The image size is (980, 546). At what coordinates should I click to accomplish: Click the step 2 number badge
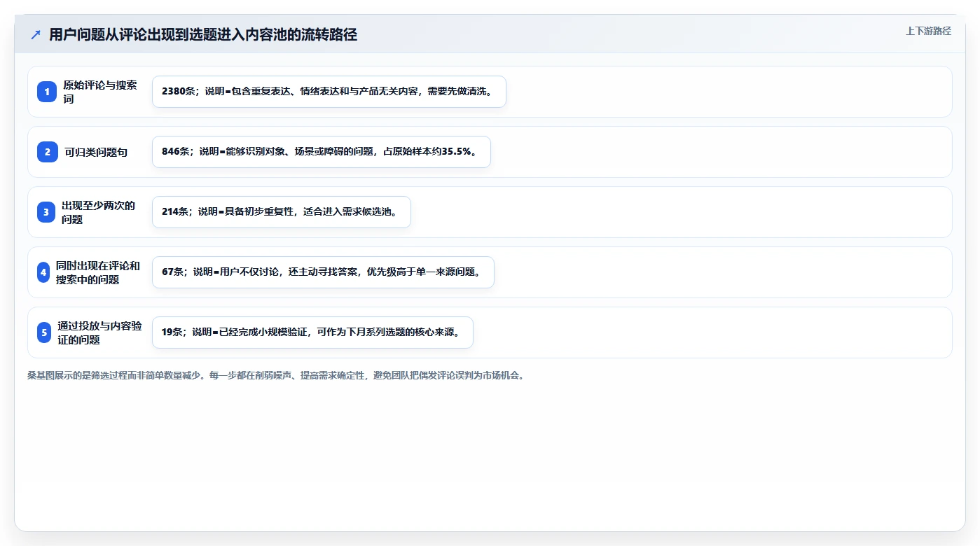47,152
